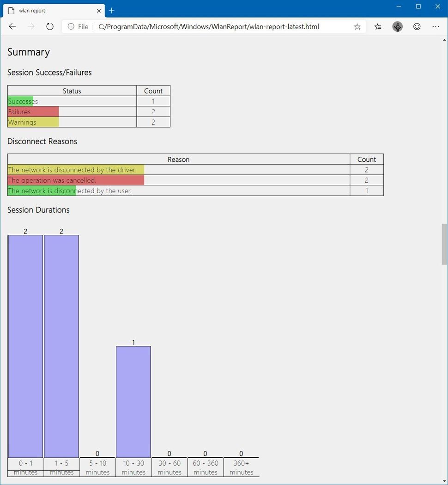
Task: Open Settings and more ellipsis menu
Action: point(436,26)
